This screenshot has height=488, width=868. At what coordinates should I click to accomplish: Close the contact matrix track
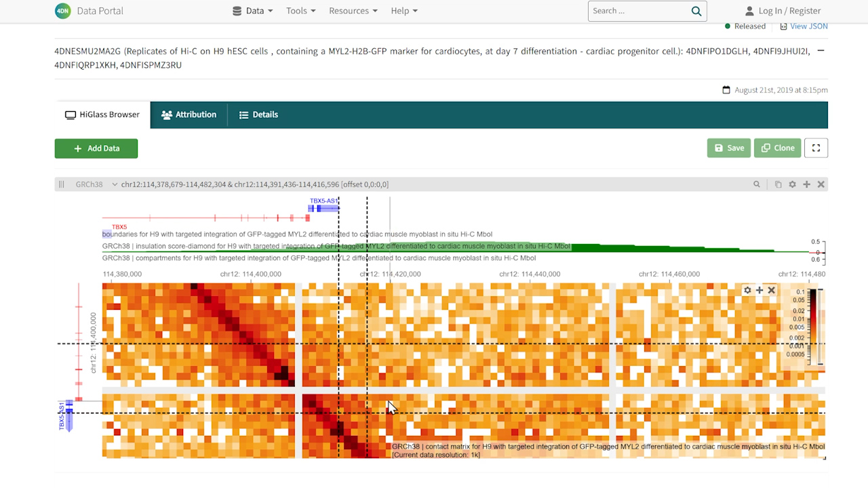click(771, 289)
